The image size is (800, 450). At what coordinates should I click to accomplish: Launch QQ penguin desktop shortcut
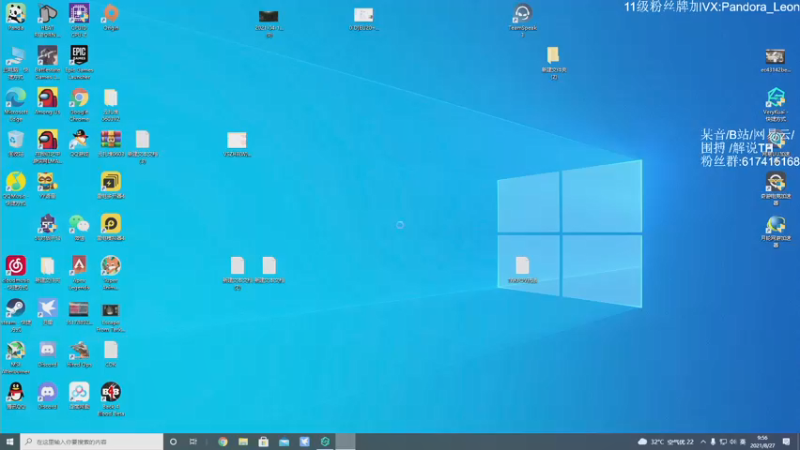[x=16, y=395]
